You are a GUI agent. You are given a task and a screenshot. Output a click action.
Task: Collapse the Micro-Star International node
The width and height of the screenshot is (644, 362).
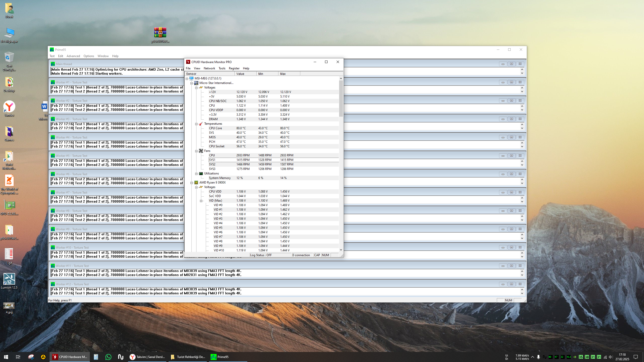pos(192,83)
